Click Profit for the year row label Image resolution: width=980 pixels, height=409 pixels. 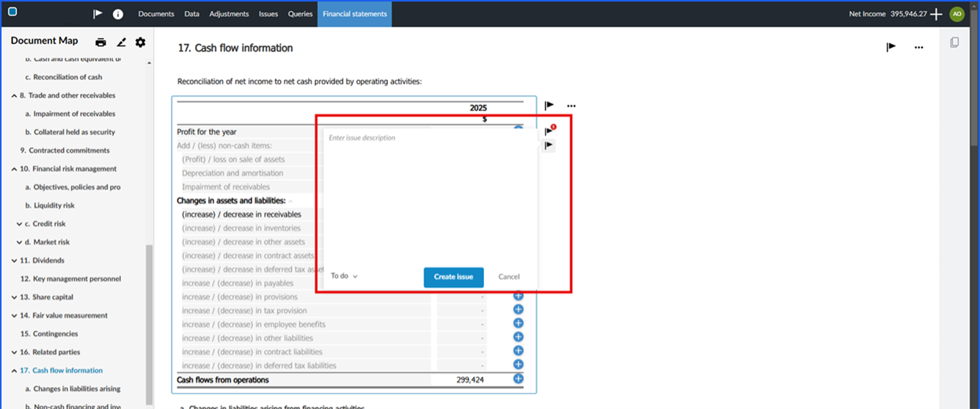(207, 132)
